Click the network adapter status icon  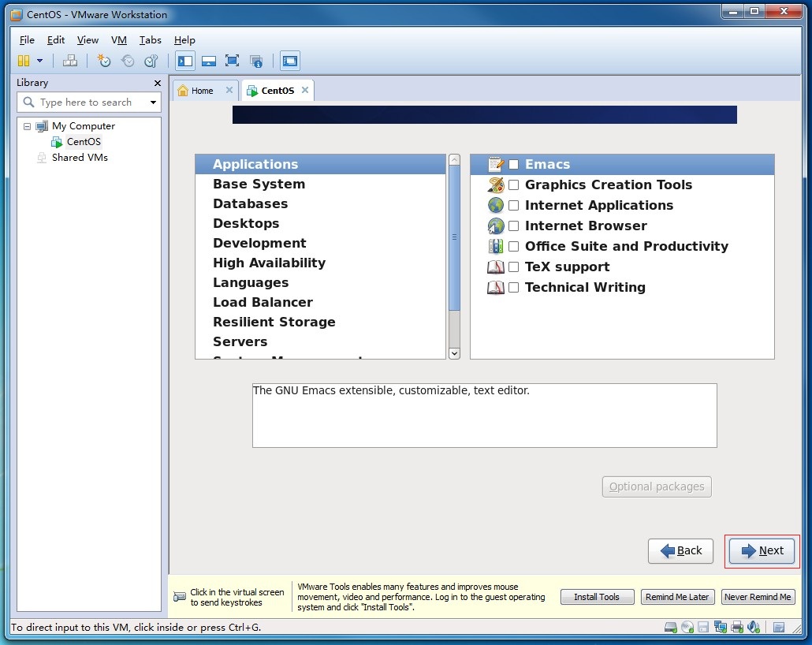pyautogui.click(x=720, y=628)
